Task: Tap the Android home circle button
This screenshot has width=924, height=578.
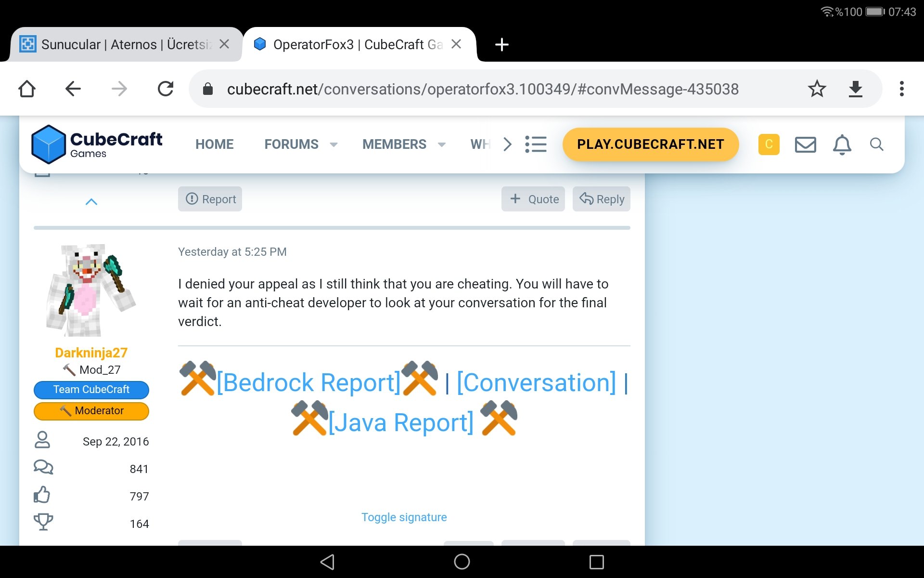Action: point(462,562)
